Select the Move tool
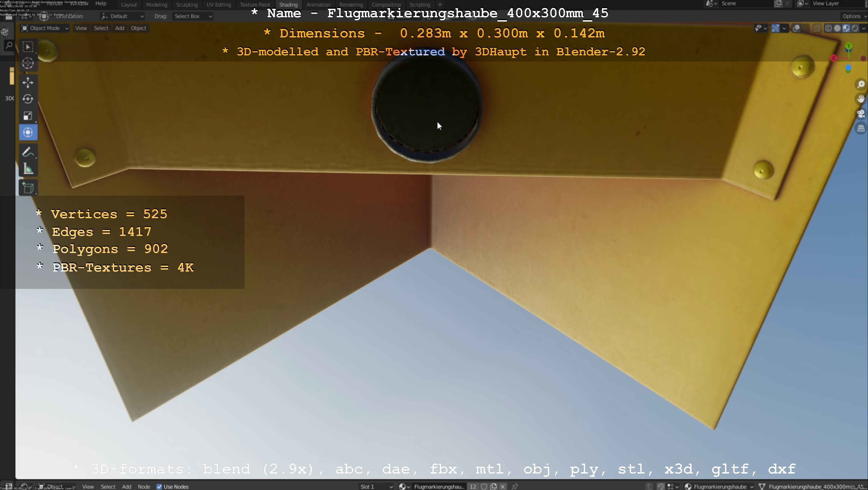The image size is (868, 490). pyautogui.click(x=28, y=82)
